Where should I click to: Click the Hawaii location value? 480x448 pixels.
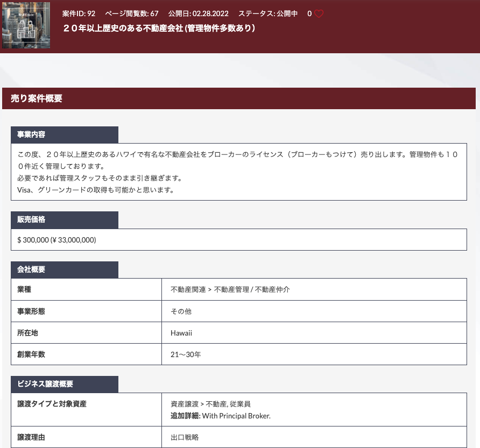(x=181, y=333)
